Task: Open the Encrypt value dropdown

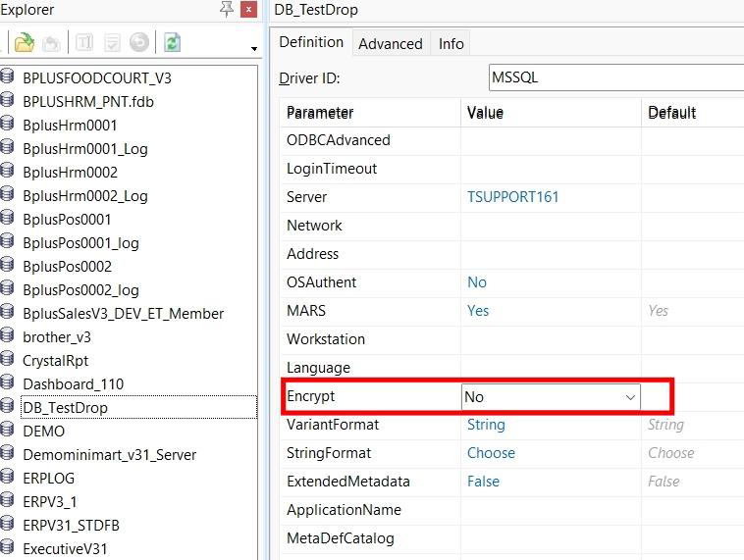Action: pyautogui.click(x=630, y=397)
